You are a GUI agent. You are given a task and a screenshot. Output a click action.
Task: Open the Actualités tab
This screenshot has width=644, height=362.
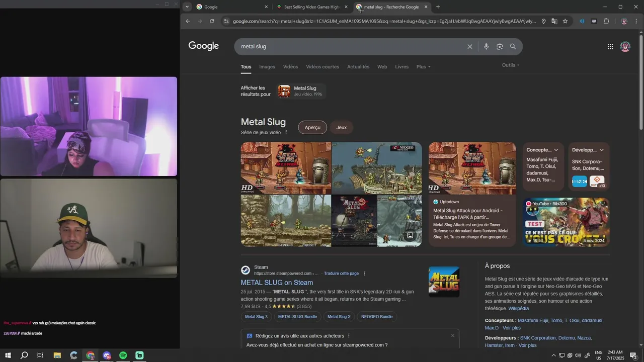tap(358, 67)
